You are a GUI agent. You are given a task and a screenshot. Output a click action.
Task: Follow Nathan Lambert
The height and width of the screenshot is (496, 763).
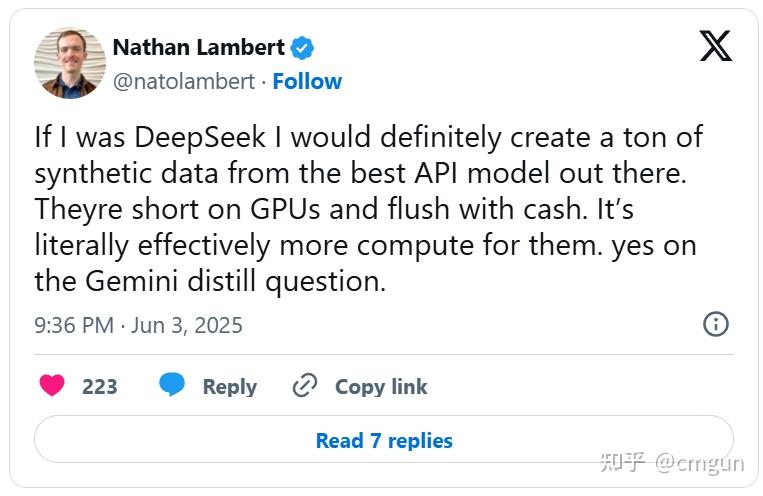pos(307,81)
